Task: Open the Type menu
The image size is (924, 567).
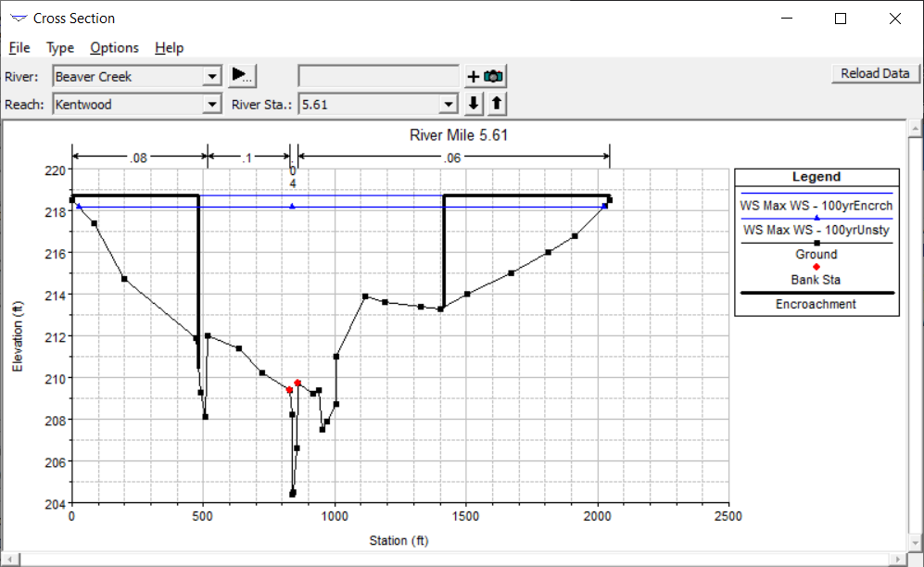Action: (60, 48)
